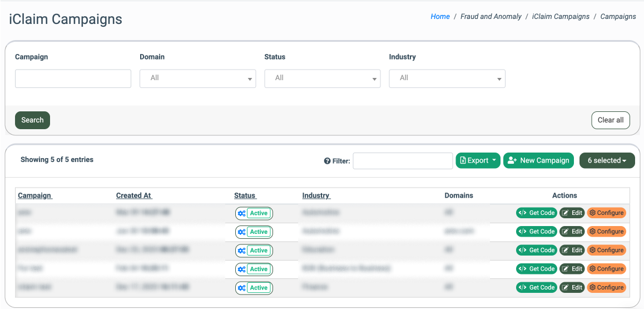Click Get Code in the last table row
644x309 pixels.
click(537, 287)
